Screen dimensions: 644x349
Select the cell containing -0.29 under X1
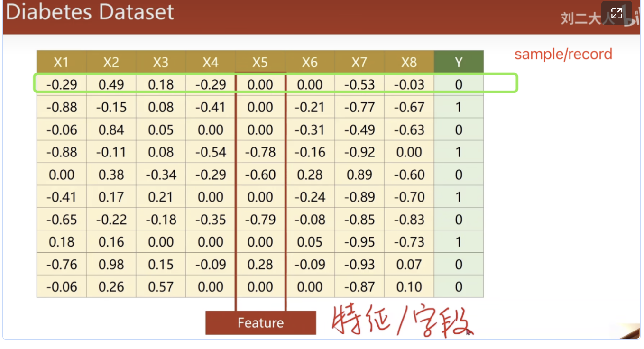[x=61, y=84]
